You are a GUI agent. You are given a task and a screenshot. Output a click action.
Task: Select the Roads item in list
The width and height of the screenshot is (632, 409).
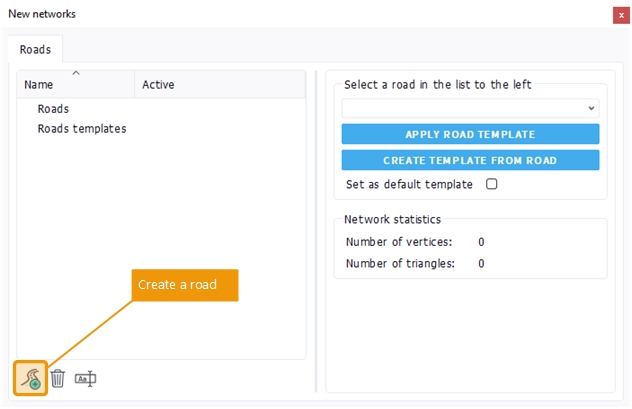pyautogui.click(x=53, y=109)
